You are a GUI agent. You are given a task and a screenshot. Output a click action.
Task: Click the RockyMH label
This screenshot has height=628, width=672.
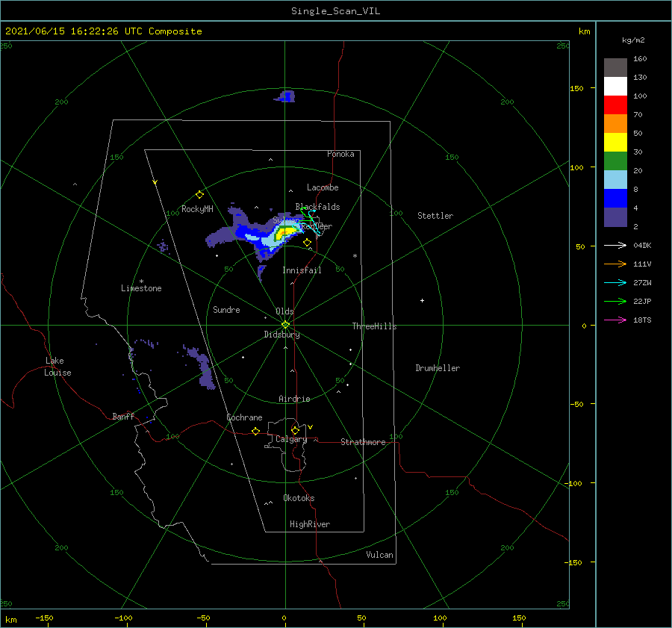197,209
